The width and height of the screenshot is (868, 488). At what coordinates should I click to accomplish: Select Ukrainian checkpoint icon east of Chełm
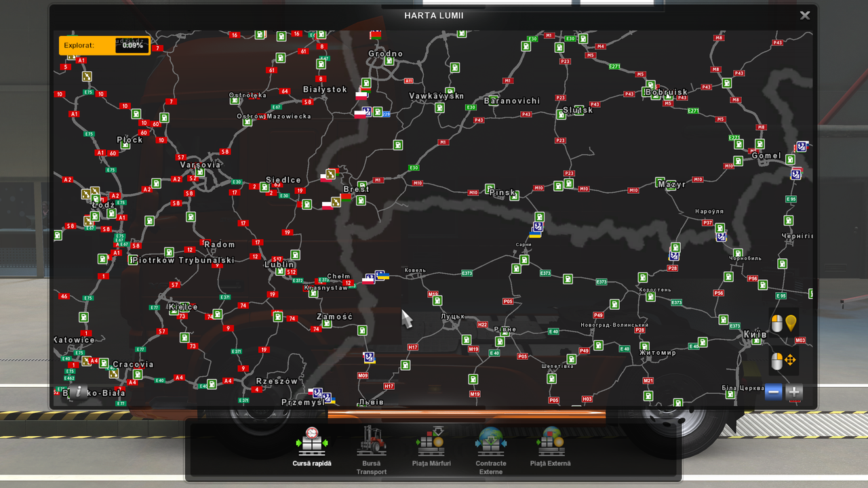(x=380, y=275)
